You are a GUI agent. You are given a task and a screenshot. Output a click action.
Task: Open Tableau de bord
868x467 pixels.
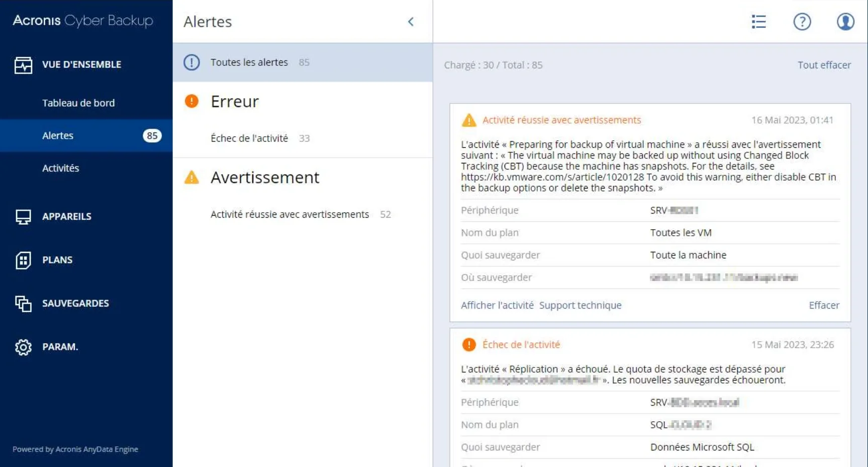point(78,103)
